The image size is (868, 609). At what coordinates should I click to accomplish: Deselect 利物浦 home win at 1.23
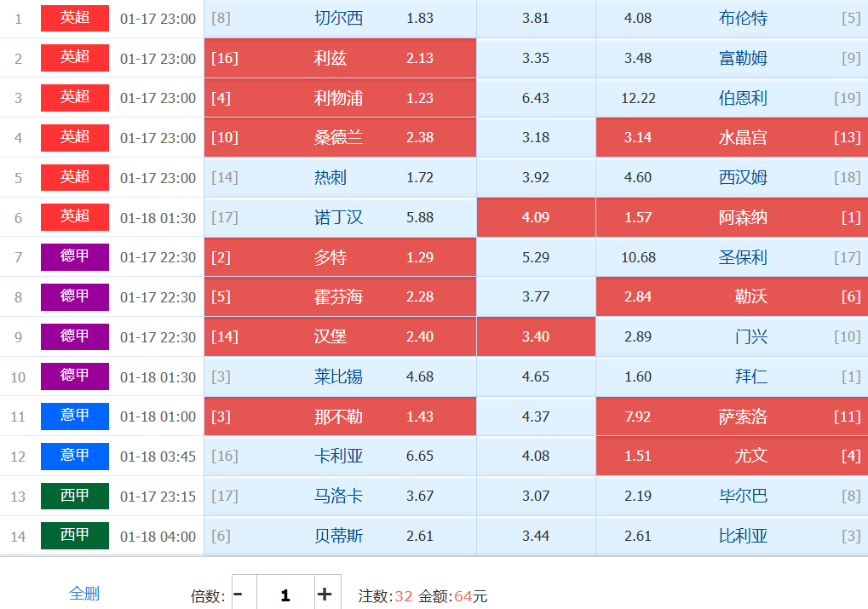point(340,98)
